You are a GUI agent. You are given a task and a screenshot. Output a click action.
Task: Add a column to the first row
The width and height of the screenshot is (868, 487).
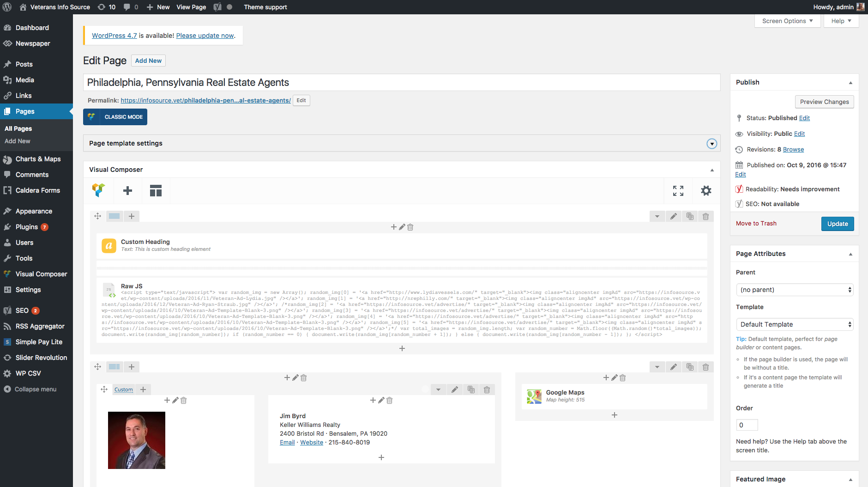pyautogui.click(x=132, y=216)
